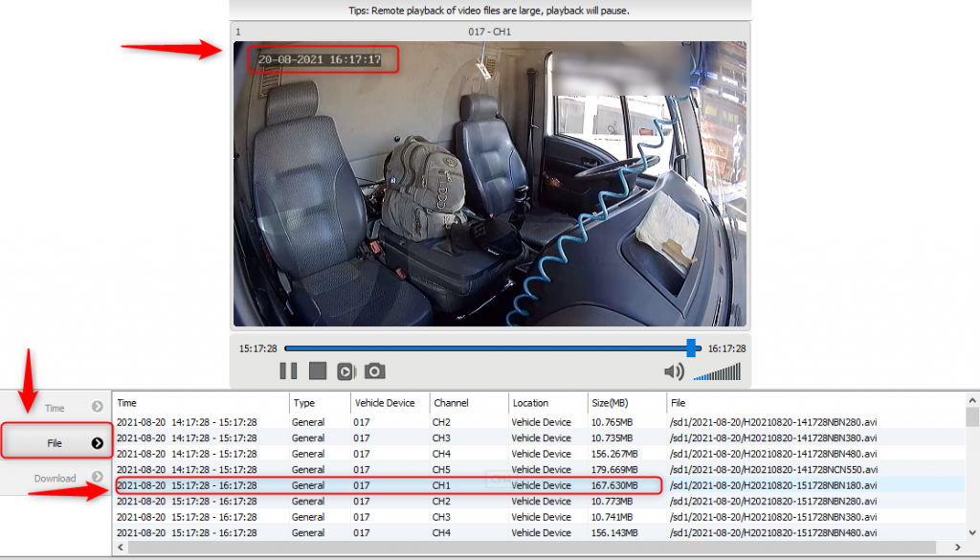
Task: Sort file list by Size(MB) column
Action: coord(626,403)
